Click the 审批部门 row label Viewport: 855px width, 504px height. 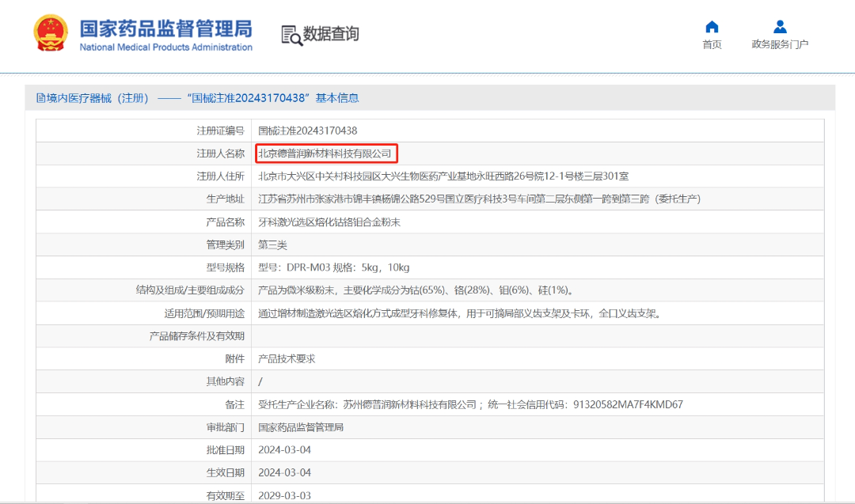point(225,427)
